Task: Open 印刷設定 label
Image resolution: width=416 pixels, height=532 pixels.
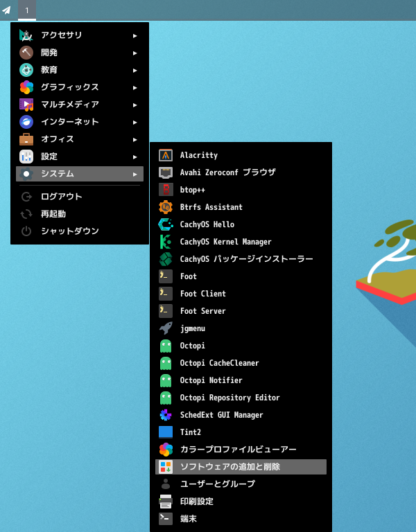Action: [x=197, y=501]
